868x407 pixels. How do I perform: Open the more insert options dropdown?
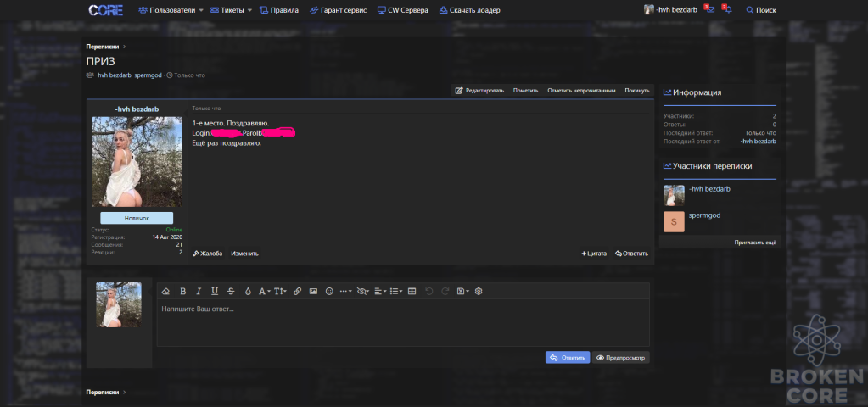point(346,292)
